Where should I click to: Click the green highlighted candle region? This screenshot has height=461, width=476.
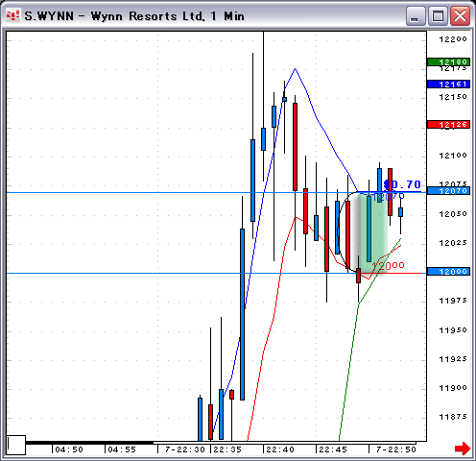372,233
